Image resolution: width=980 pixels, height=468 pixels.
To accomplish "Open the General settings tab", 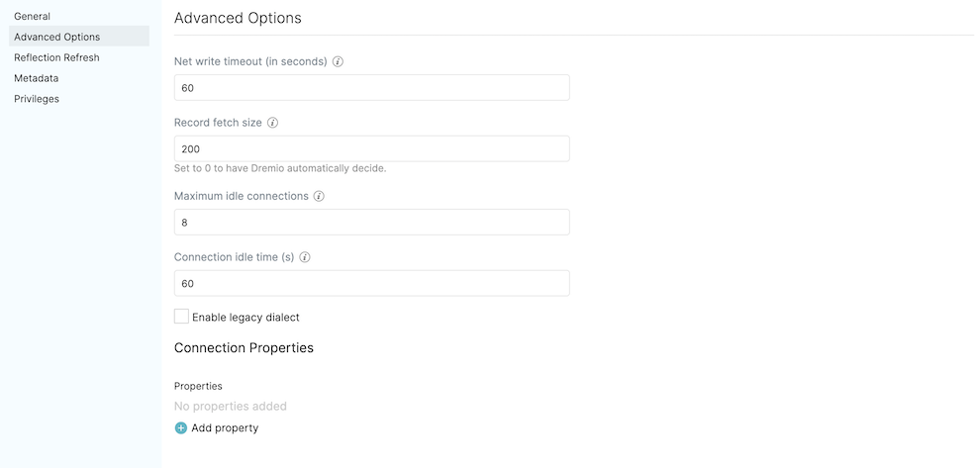I will [x=32, y=16].
